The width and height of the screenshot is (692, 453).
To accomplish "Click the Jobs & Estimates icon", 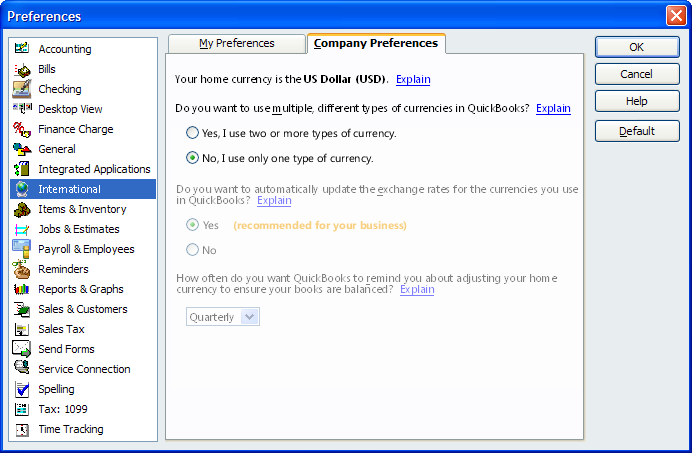I will [x=22, y=229].
